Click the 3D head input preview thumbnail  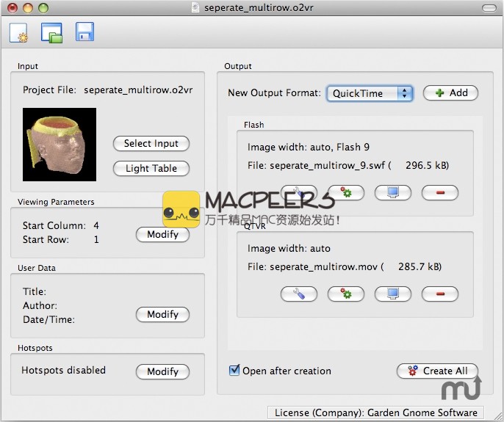click(60, 145)
